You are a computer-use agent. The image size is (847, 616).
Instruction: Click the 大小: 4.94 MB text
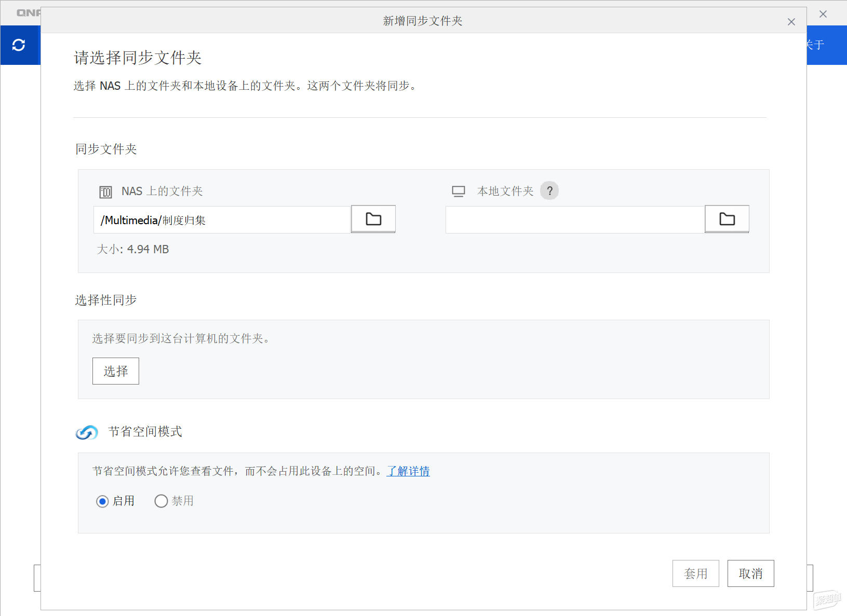tap(133, 250)
